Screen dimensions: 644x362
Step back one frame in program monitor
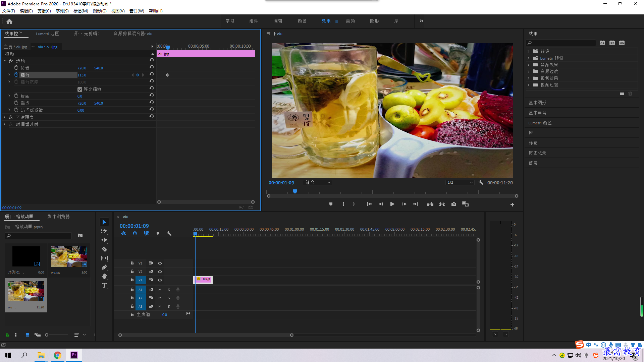coord(381,204)
